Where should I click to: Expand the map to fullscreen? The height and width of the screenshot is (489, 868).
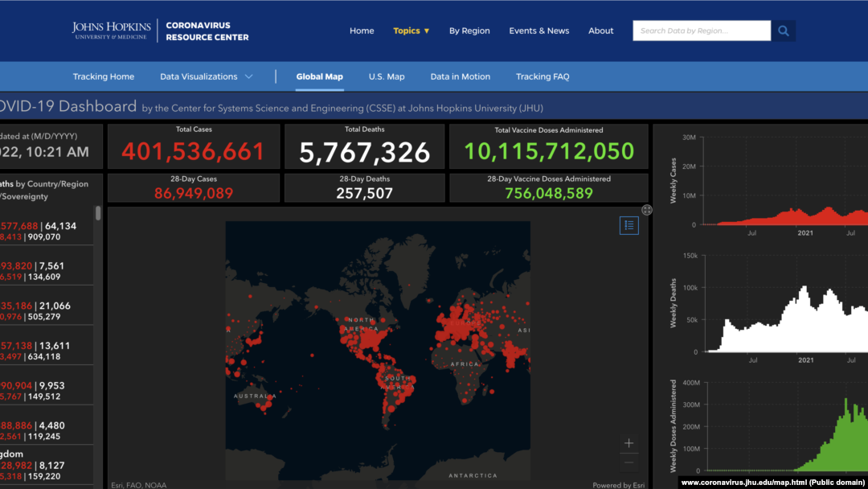coord(646,210)
